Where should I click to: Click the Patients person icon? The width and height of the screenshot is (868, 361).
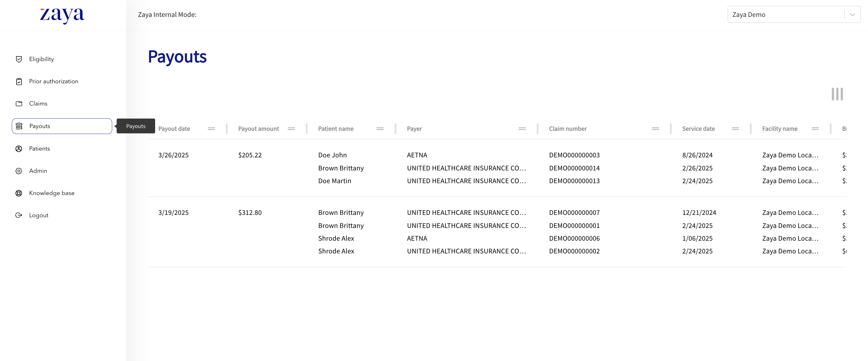19,148
